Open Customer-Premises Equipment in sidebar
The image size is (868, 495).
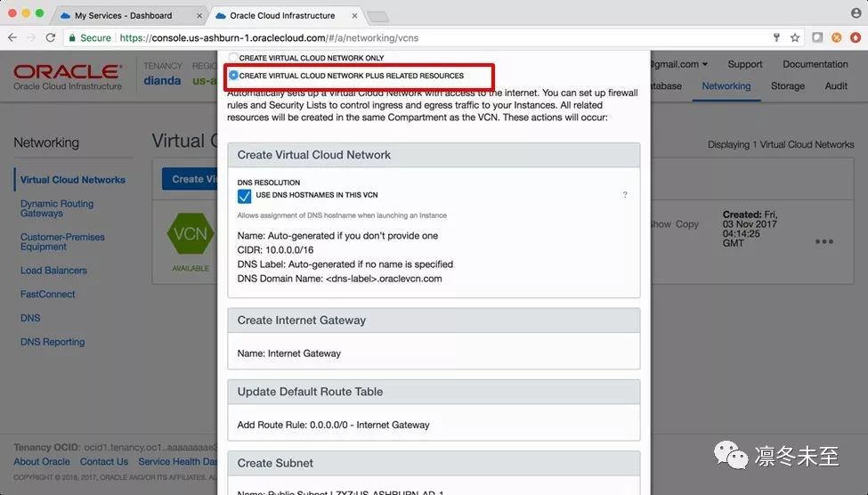tap(62, 241)
